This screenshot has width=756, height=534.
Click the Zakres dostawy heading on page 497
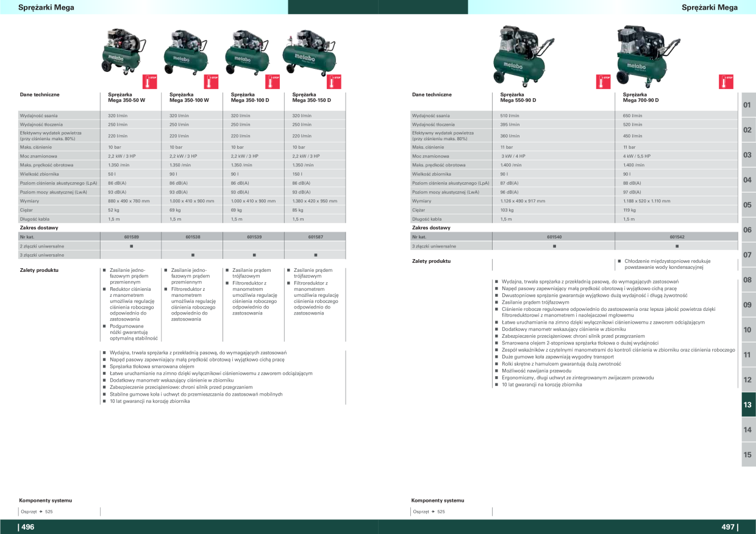coord(431,228)
